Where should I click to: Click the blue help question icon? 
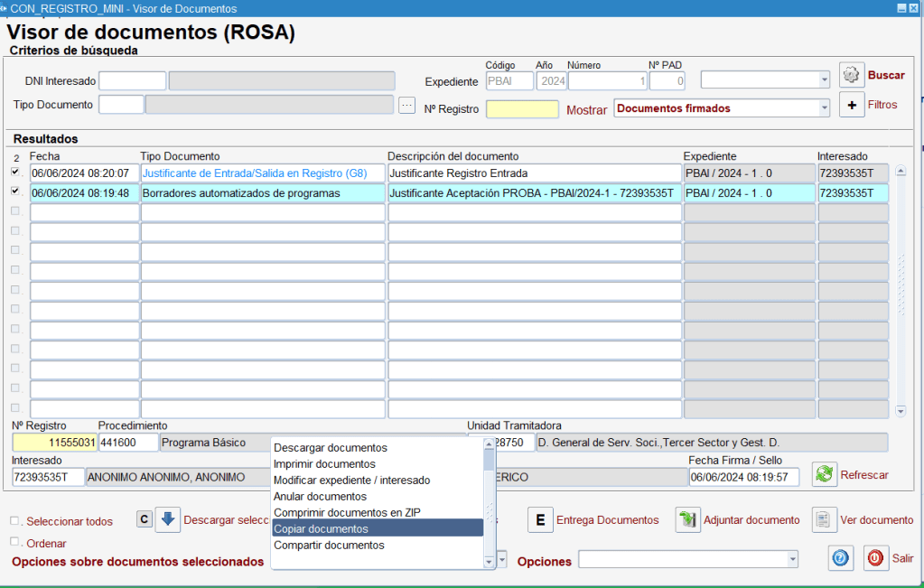841,558
